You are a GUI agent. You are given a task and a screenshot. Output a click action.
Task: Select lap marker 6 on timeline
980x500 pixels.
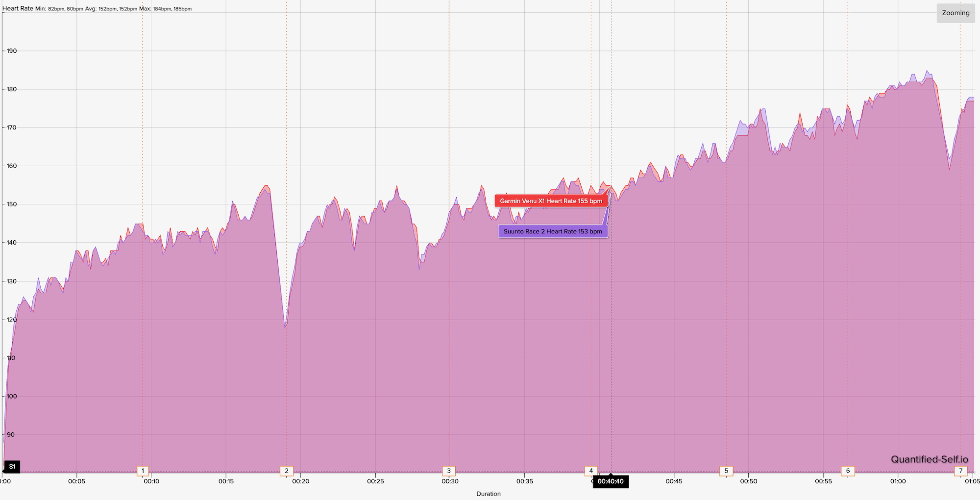coord(848,471)
